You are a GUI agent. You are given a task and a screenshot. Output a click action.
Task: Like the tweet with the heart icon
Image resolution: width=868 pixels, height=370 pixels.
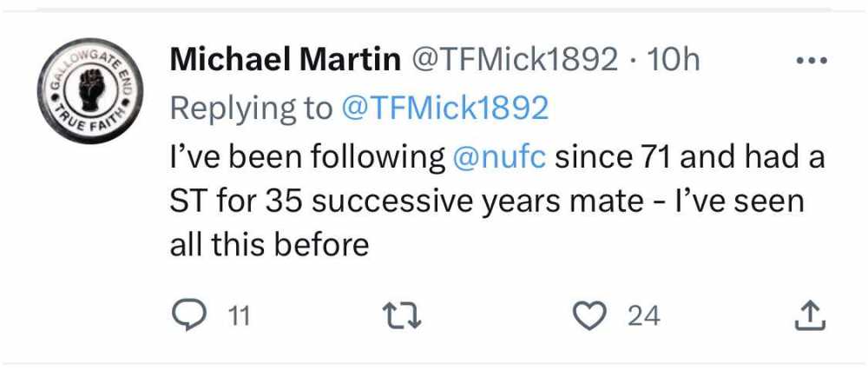pyautogui.click(x=594, y=316)
